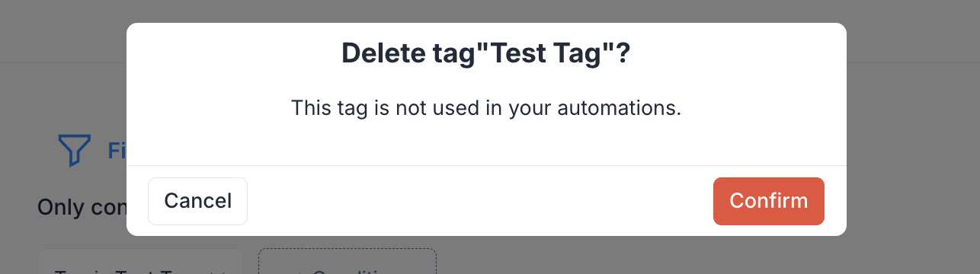This screenshot has height=274, width=980.
Task: Click the word "automations" in the message
Action: (x=619, y=108)
